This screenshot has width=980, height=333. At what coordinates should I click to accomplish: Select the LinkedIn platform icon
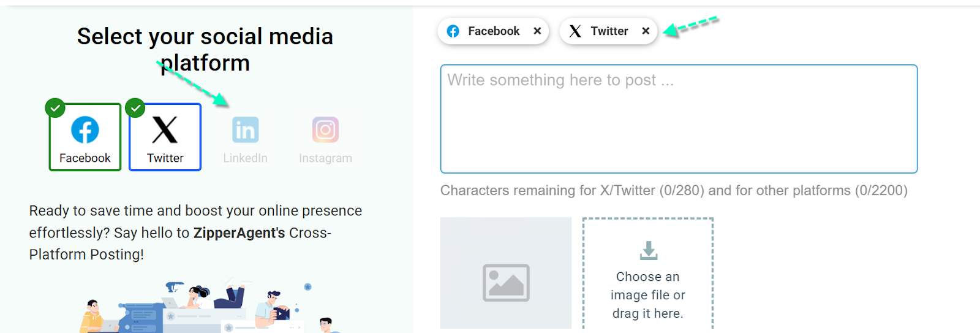(245, 130)
